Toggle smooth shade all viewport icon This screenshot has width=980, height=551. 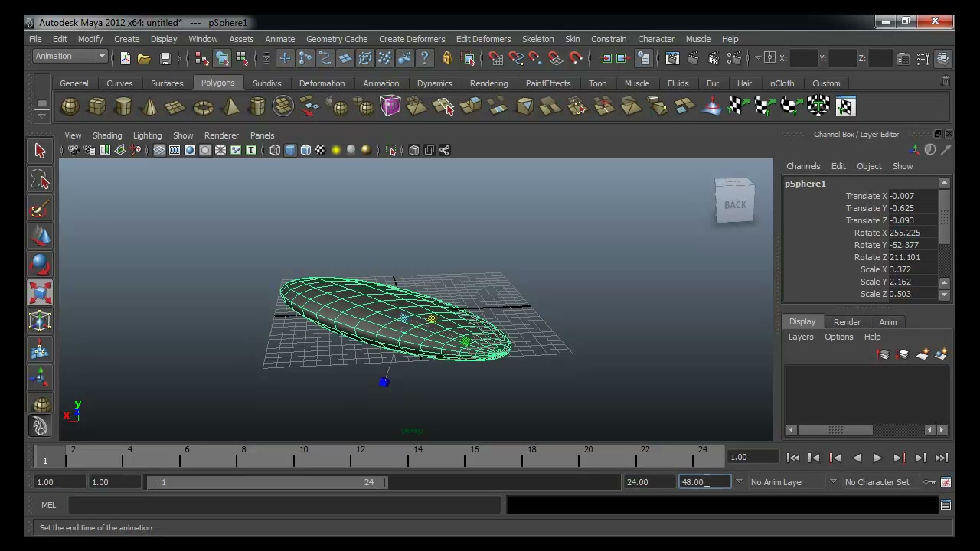pos(290,151)
